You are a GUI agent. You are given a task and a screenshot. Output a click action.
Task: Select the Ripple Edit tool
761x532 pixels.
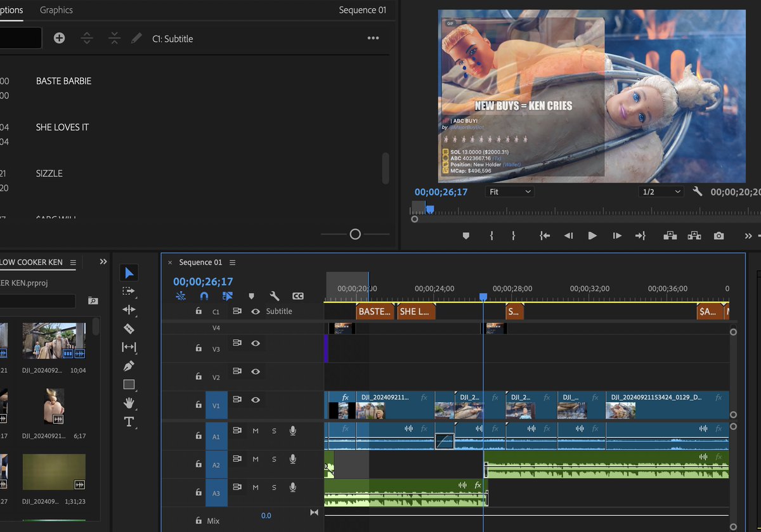pos(129,309)
